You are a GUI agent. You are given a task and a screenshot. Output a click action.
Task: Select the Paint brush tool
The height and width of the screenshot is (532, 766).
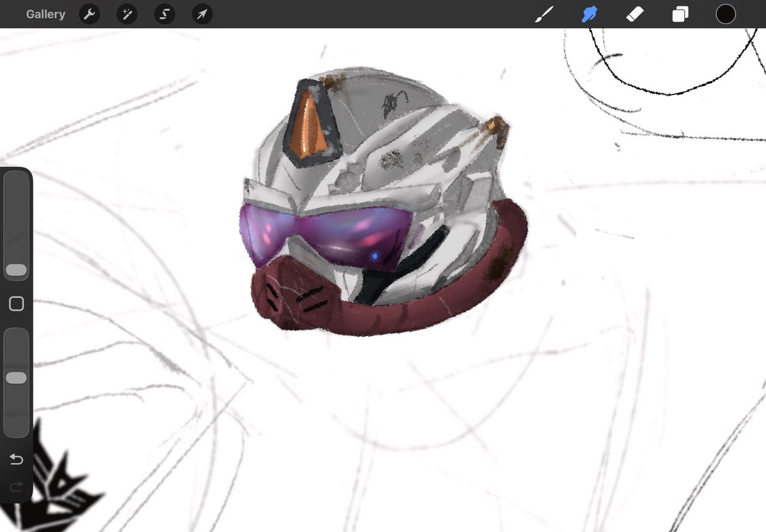(544, 14)
